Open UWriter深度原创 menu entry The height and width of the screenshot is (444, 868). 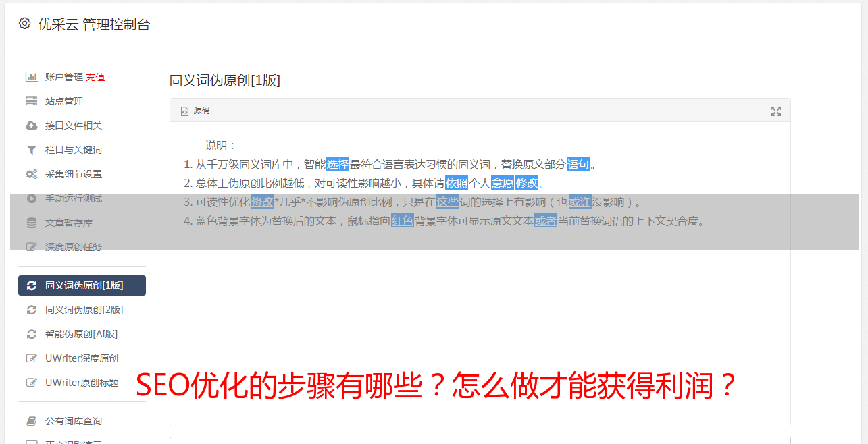pos(82,358)
